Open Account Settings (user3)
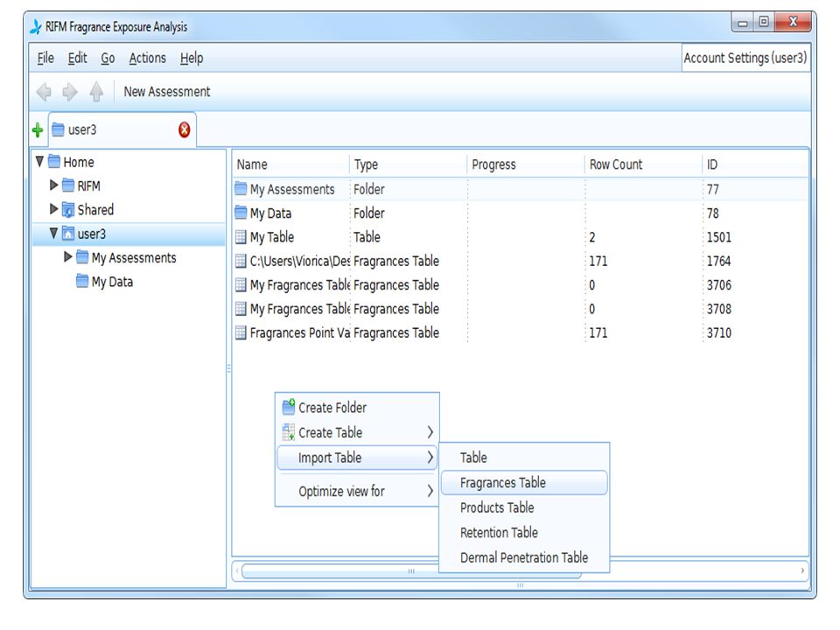The image size is (840, 630). (x=745, y=58)
